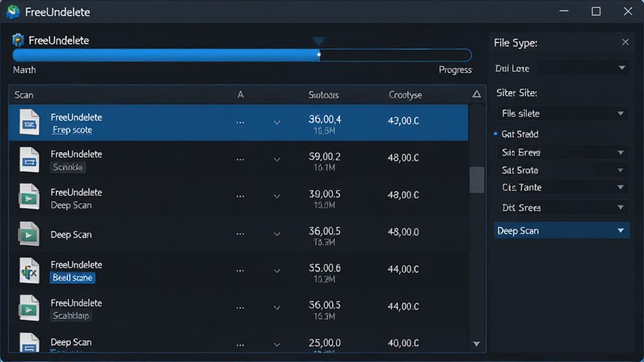Screen dimensions: 644x362
Task: Open ellipsis menu of 36,00.5 Deep Scan row
Action: pyautogui.click(x=240, y=234)
